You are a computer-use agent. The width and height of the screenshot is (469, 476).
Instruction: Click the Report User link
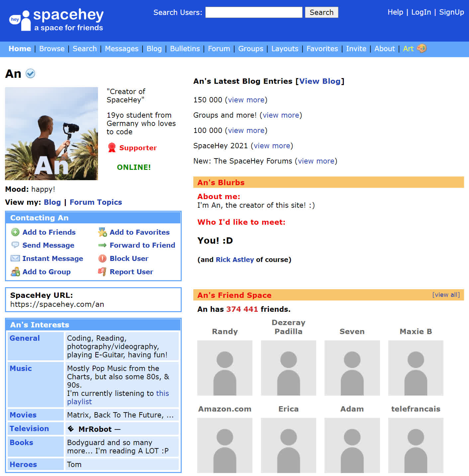click(131, 272)
